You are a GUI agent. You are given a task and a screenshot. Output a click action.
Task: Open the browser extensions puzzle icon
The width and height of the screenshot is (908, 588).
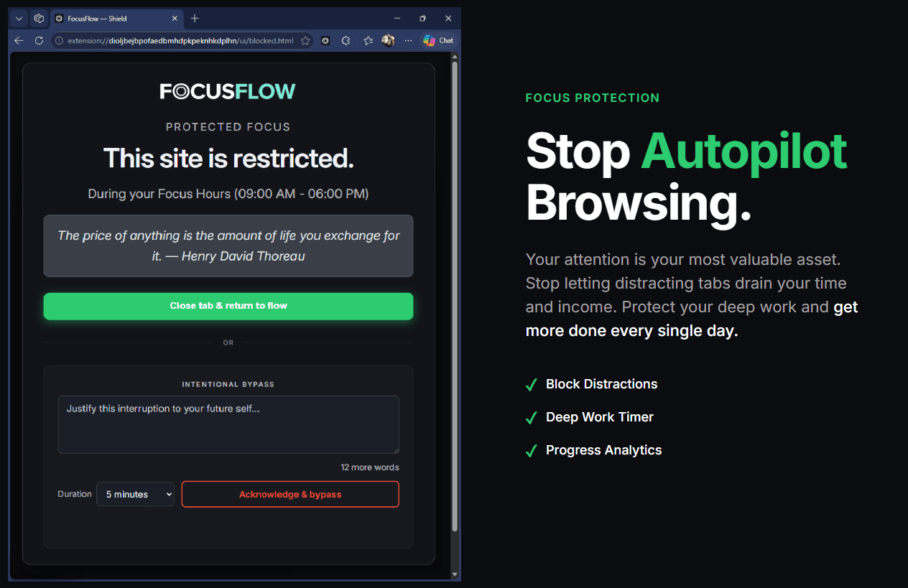point(346,41)
